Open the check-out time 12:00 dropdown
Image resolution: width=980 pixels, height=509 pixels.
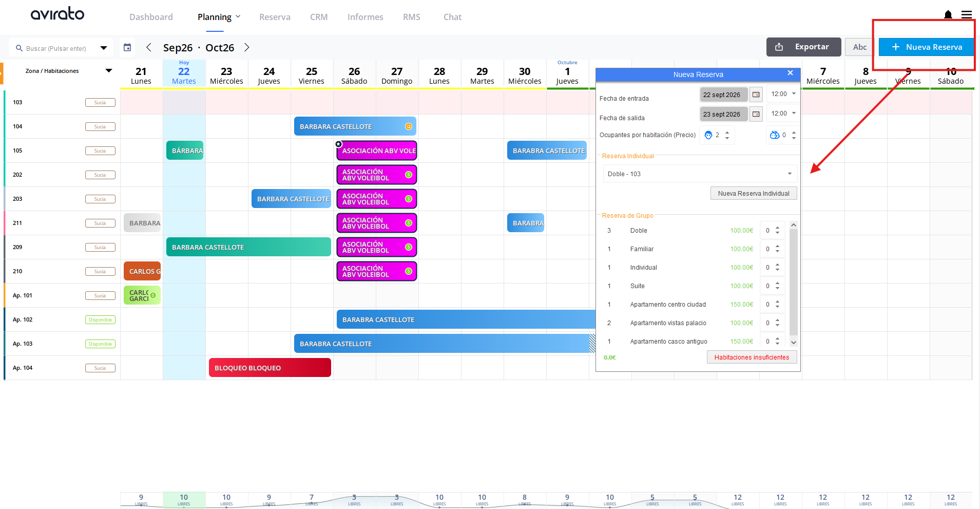point(783,114)
